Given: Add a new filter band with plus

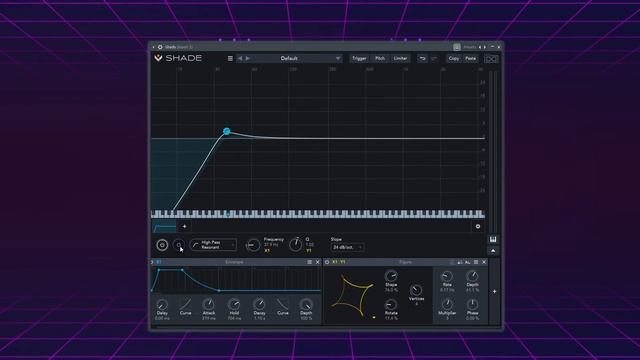Looking at the screenshot, I should (x=184, y=226).
